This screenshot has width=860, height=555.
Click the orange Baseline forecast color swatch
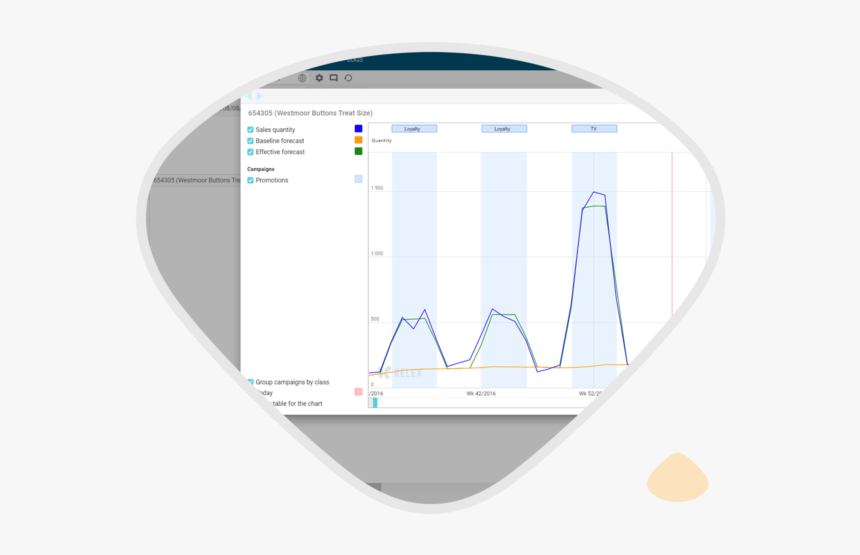358,140
